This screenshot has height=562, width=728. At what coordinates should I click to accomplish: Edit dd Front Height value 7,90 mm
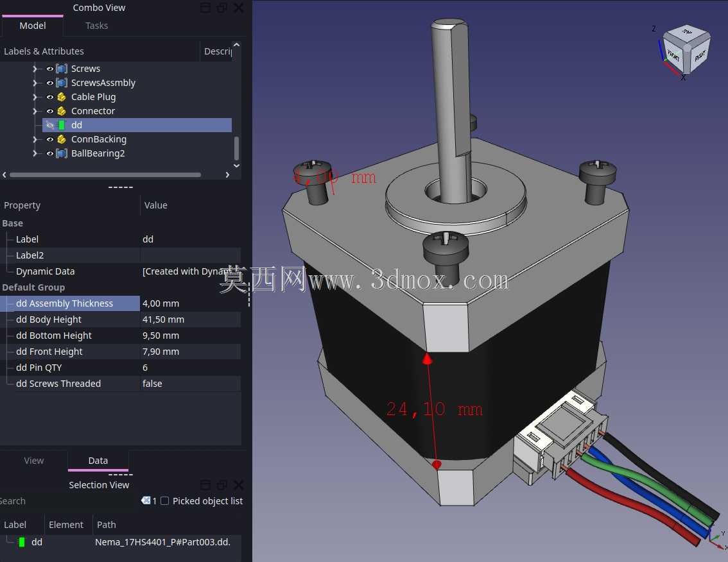(191, 352)
